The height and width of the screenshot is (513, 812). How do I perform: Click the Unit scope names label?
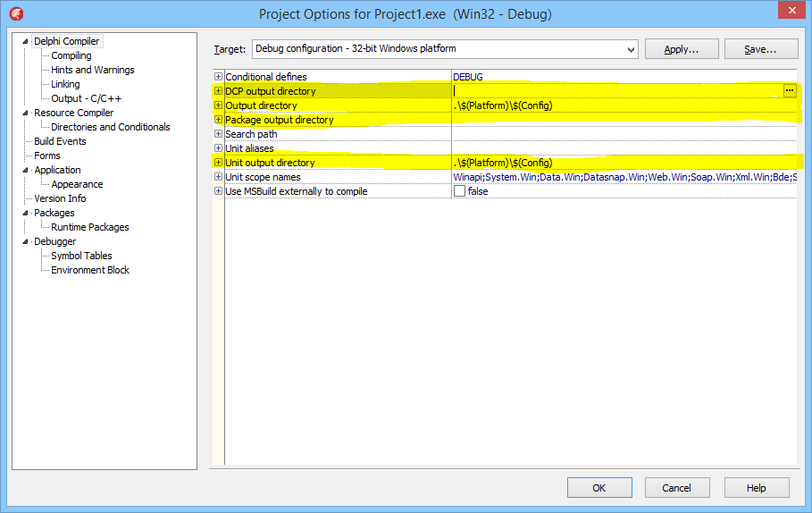pyautogui.click(x=263, y=177)
